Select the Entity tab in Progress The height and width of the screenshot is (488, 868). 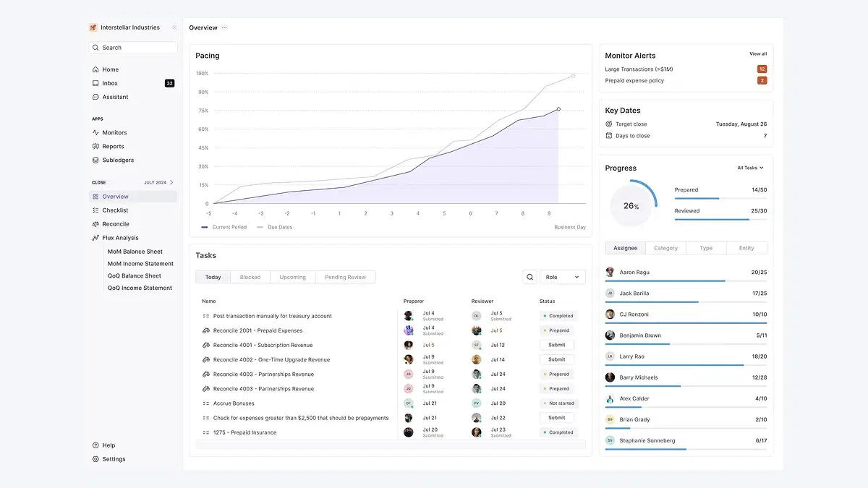click(746, 248)
